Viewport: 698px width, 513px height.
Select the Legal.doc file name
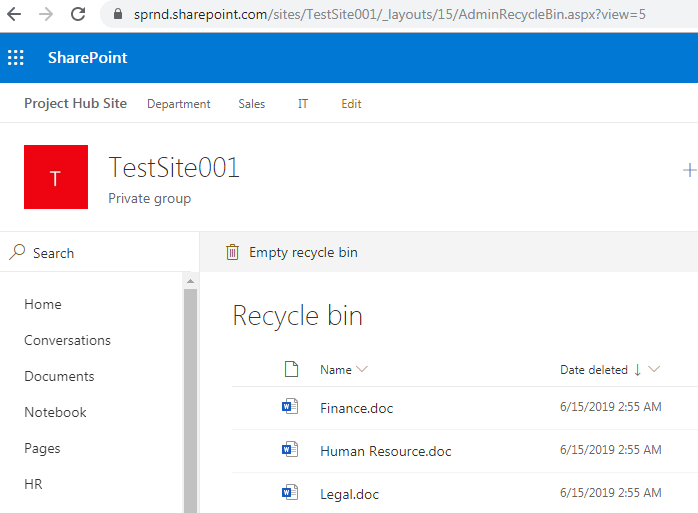tap(349, 494)
